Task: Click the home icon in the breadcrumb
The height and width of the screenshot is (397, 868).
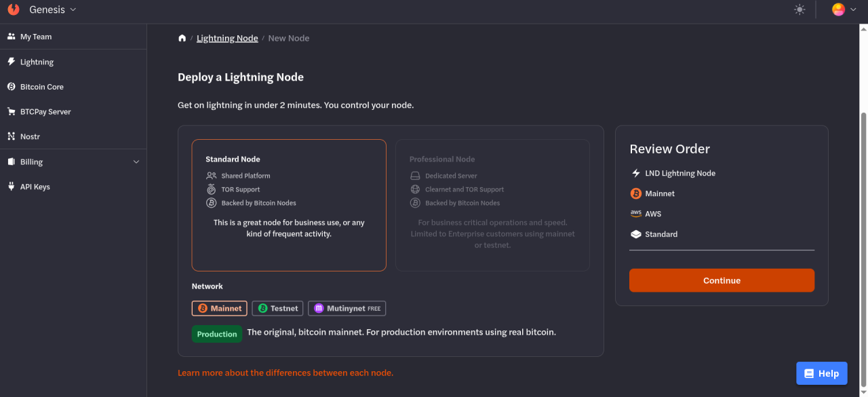Action: pyautogui.click(x=182, y=38)
